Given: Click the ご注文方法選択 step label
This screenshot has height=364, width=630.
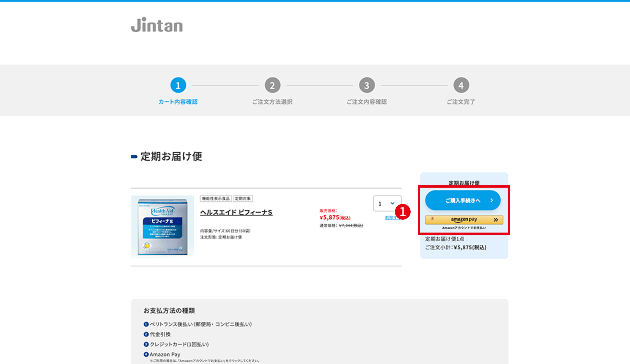Looking at the screenshot, I should tap(272, 102).
